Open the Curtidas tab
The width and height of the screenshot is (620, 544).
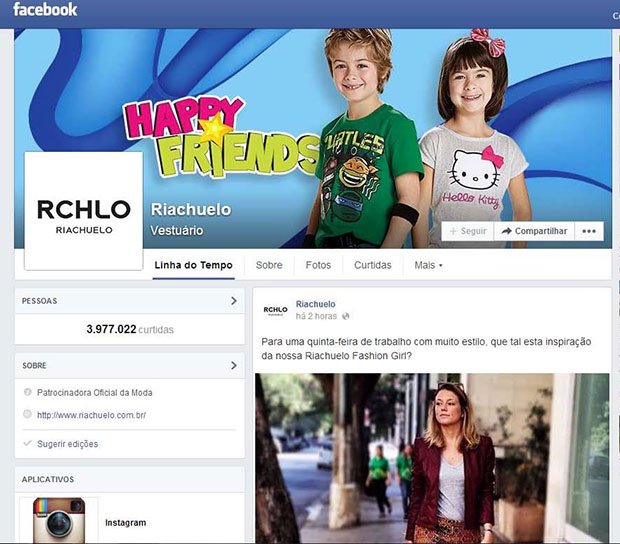click(372, 265)
